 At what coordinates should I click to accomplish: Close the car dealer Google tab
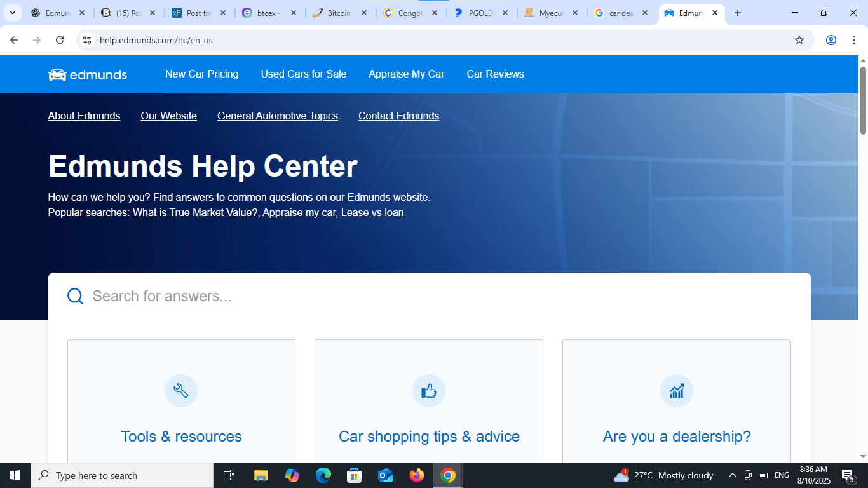645,13
